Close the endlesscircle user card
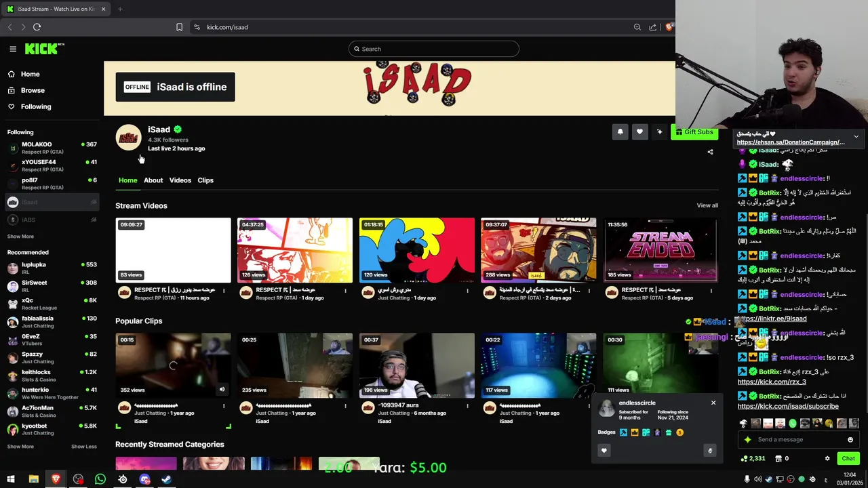This screenshot has height=488, width=868. [713, 403]
